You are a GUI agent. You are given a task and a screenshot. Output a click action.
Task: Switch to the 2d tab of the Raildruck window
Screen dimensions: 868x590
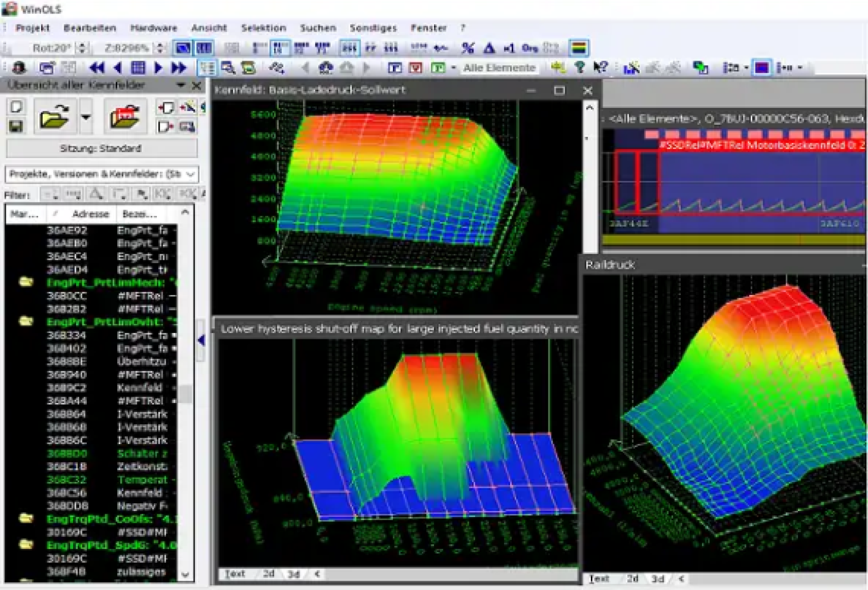(x=633, y=578)
